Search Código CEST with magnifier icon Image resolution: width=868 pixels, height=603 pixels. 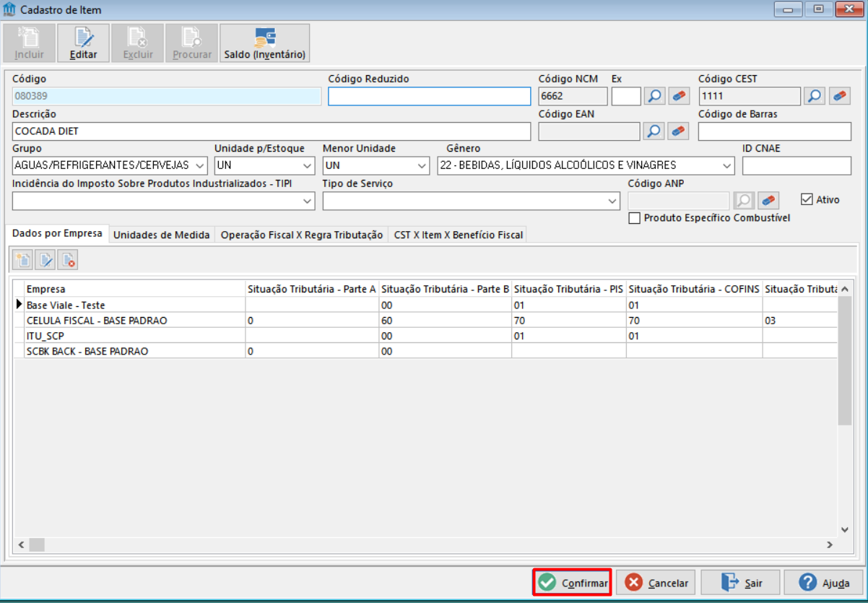click(x=815, y=96)
